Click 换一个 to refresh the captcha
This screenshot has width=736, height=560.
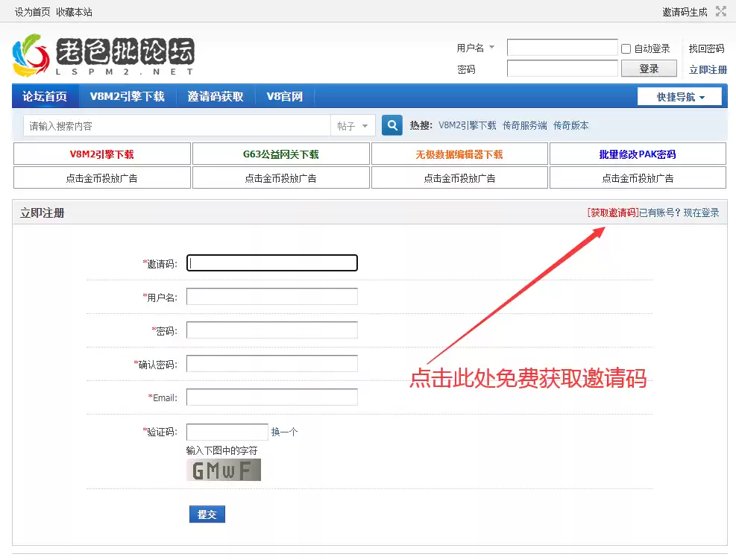pyautogui.click(x=284, y=430)
